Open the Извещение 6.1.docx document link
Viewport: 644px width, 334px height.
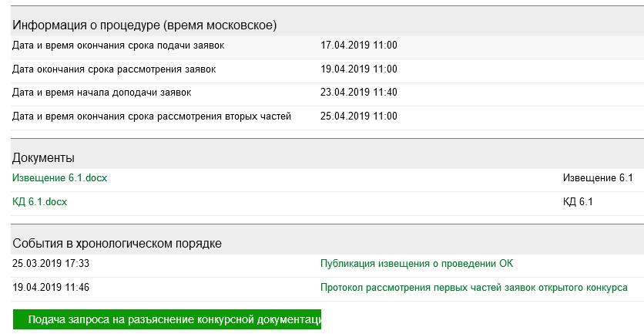click(x=59, y=178)
